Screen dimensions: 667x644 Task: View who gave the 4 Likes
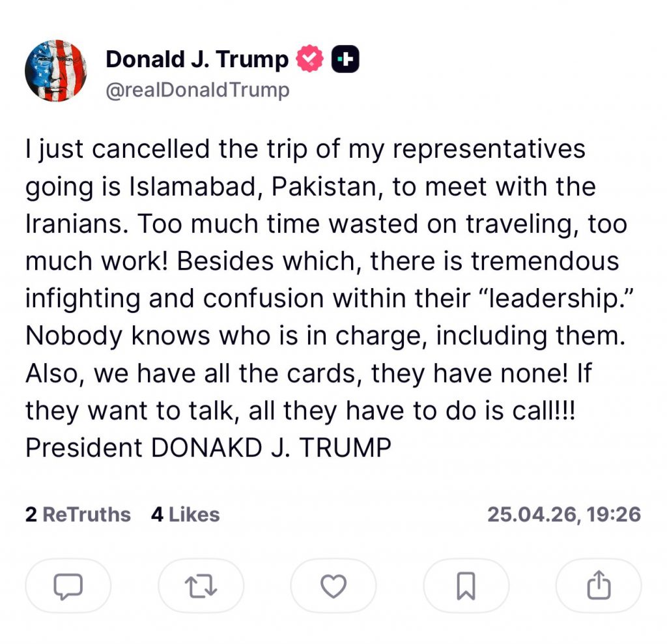pyautogui.click(x=185, y=514)
